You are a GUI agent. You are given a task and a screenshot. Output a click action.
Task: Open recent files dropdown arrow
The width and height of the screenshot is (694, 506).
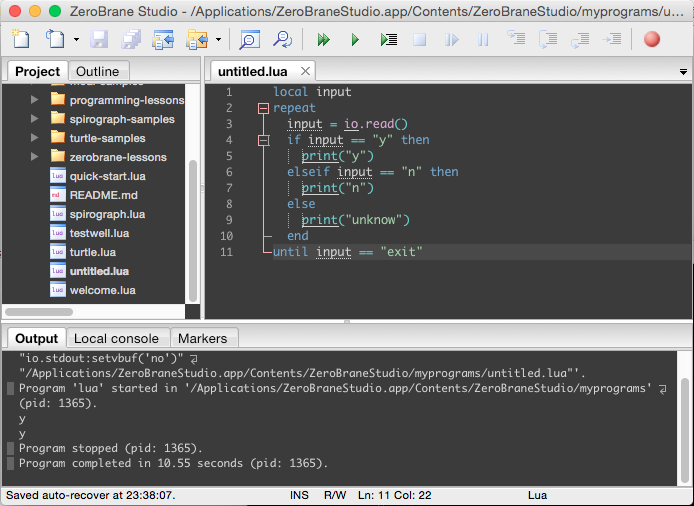76,39
